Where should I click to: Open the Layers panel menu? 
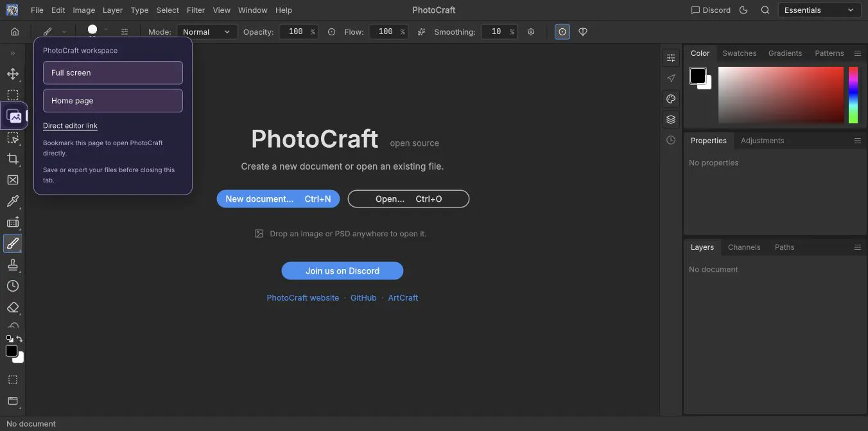pyautogui.click(x=858, y=247)
